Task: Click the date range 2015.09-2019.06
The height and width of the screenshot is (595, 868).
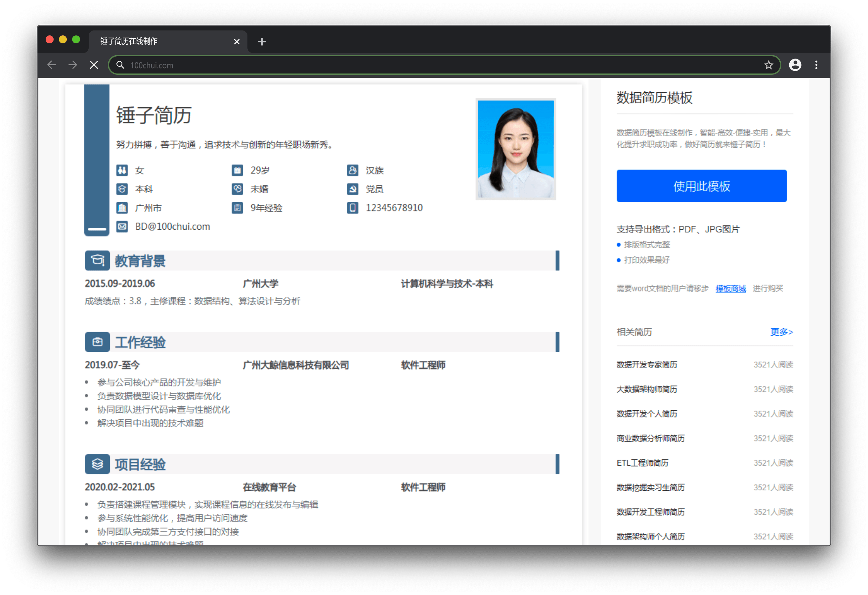Action: pos(120,284)
